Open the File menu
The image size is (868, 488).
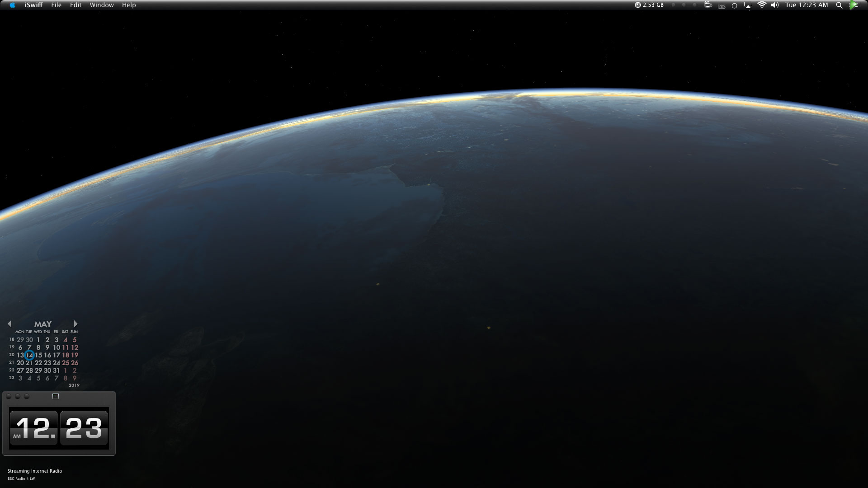[57, 5]
